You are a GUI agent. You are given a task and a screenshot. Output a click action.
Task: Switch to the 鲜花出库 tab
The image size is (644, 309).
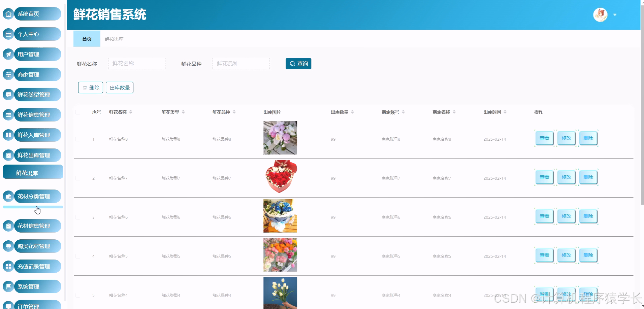click(114, 39)
